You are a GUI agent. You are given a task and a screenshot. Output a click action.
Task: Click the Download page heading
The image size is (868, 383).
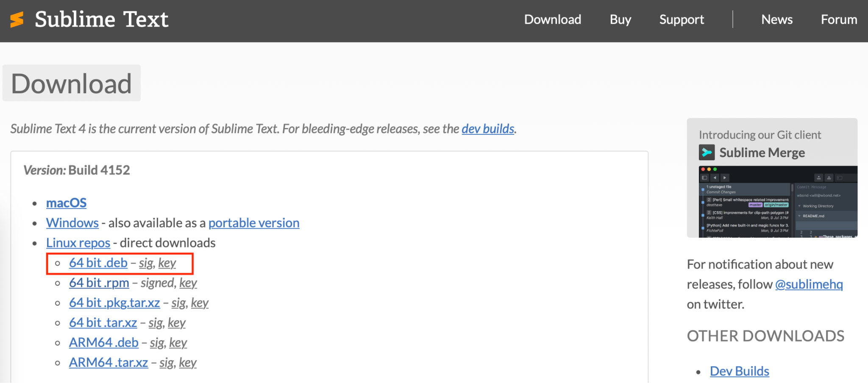coord(71,83)
